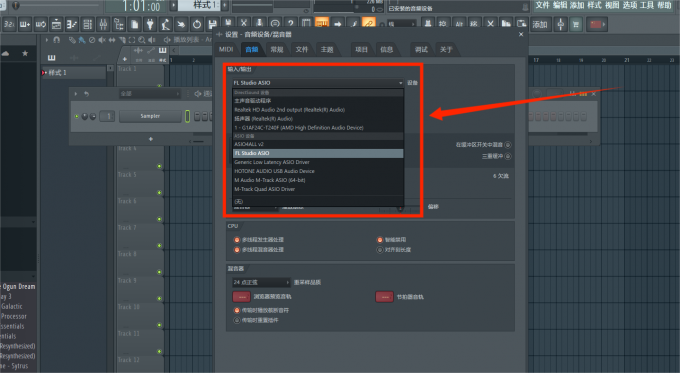Click the piano keys icon above the pattern list
This screenshot has height=373, width=680.
coord(51,58)
